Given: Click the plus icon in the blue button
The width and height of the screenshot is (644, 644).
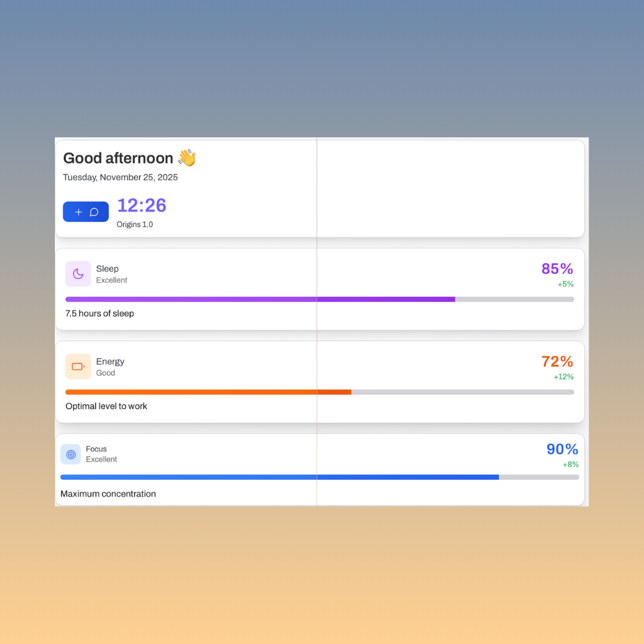Looking at the screenshot, I should coord(78,212).
